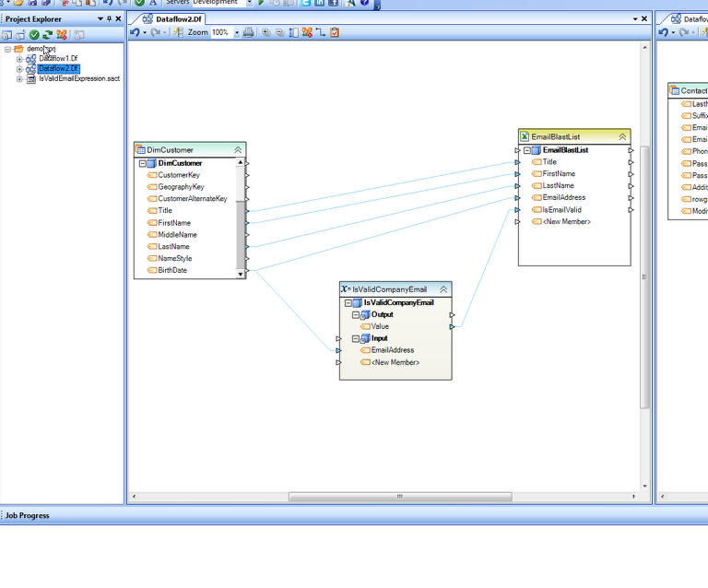Click the down arrow on the DimCustomer scrollbar
708x588 pixels.
242,274
